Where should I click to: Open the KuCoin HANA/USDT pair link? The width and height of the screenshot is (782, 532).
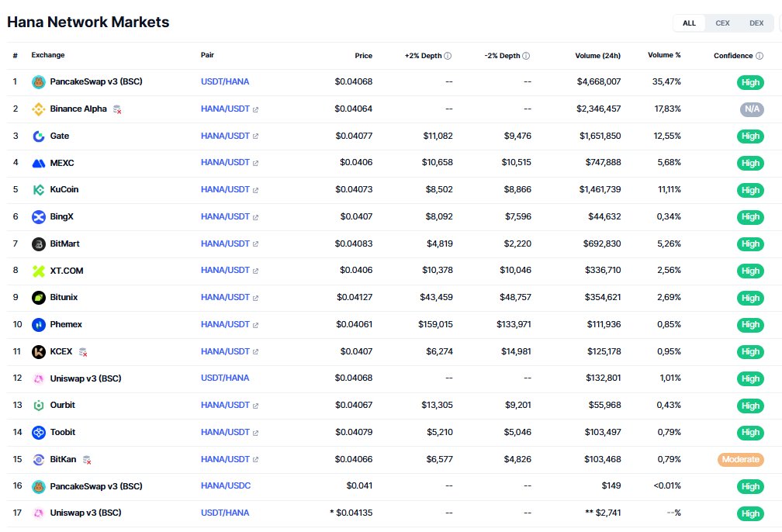(225, 189)
